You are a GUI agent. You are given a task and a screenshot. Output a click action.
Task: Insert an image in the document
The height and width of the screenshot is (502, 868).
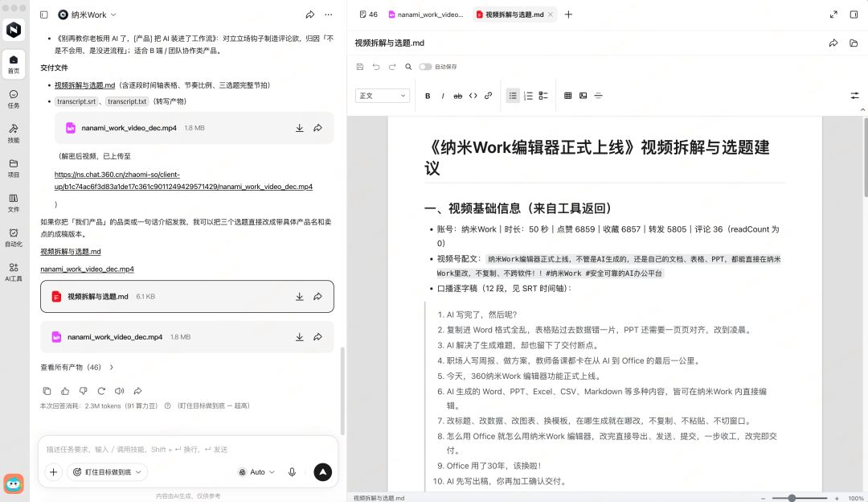click(x=583, y=96)
